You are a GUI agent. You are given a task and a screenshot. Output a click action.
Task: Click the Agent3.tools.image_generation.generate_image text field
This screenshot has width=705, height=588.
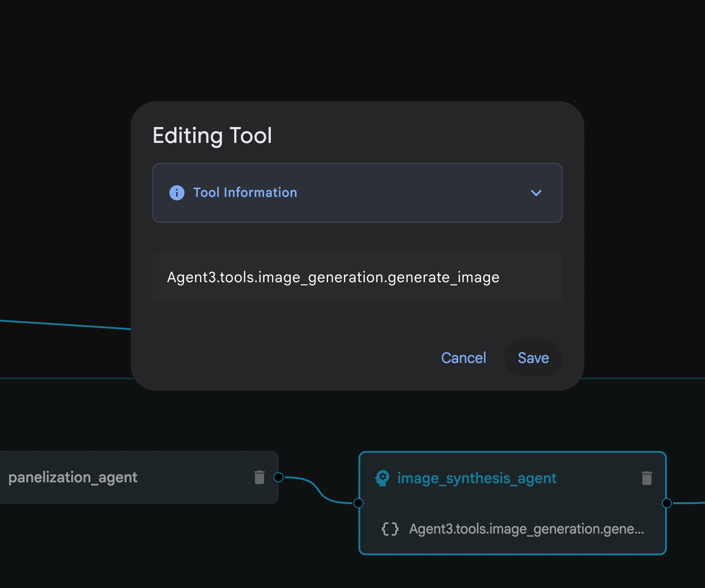click(357, 277)
